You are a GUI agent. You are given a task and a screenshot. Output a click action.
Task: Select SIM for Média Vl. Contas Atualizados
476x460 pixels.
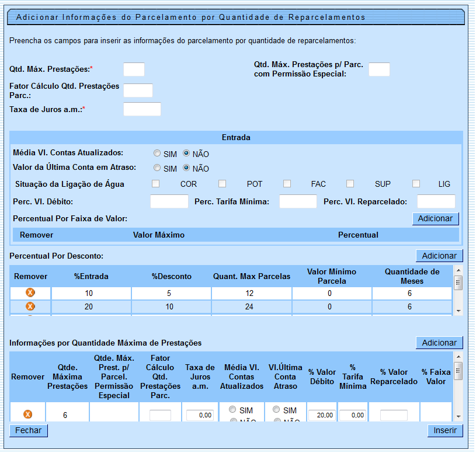157,154
